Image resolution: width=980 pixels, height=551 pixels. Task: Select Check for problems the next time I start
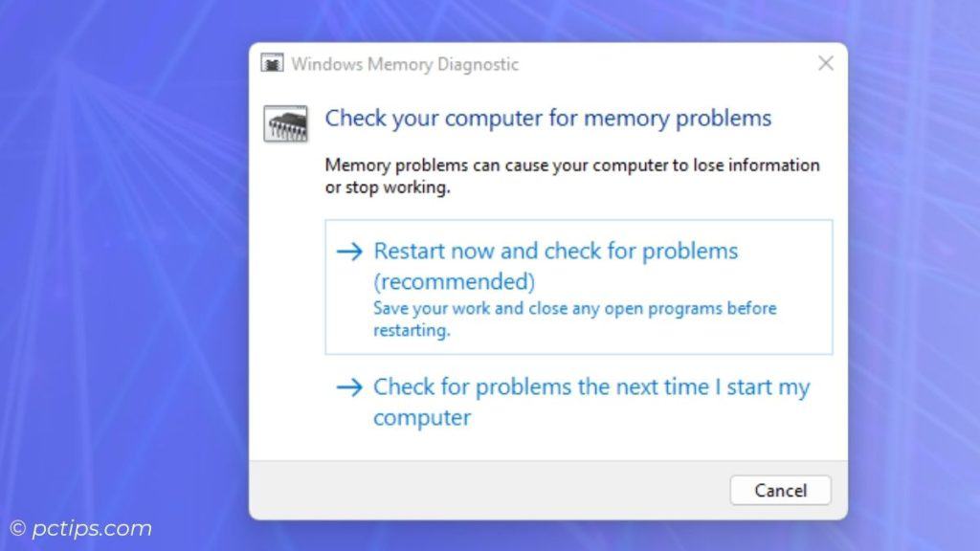point(590,386)
